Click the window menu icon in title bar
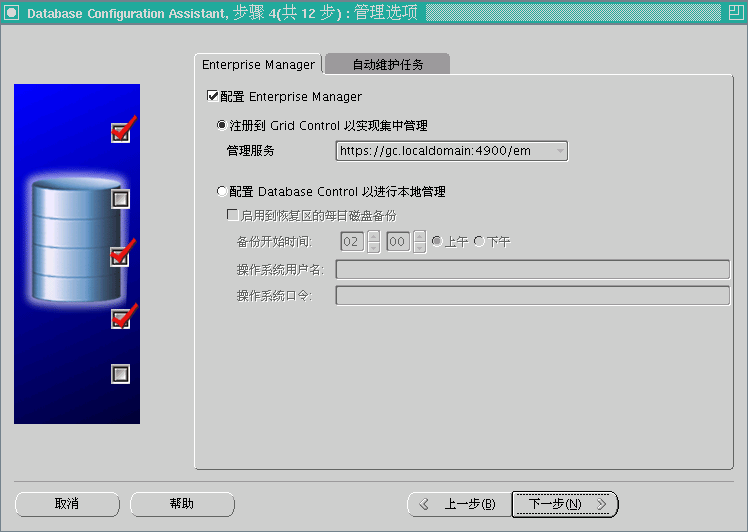748x532 pixels. tap(11, 12)
